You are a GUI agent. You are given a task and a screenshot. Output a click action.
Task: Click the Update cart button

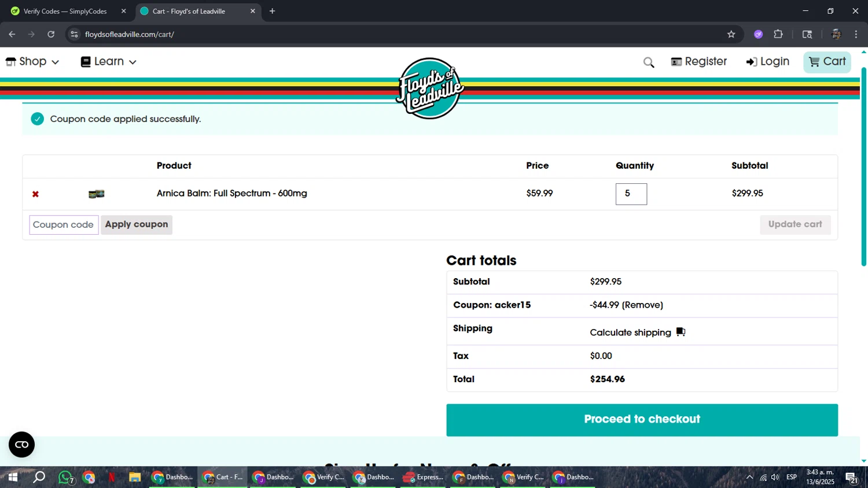(x=795, y=224)
